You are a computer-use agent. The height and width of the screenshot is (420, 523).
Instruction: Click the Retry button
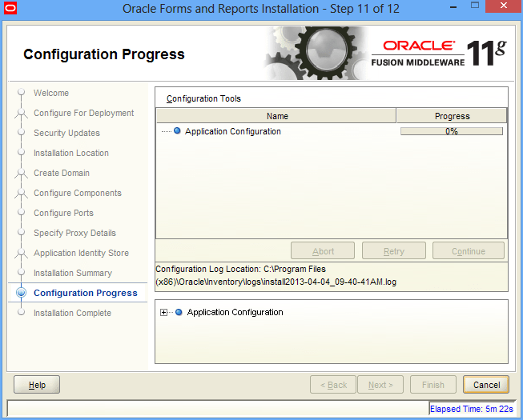(x=394, y=251)
